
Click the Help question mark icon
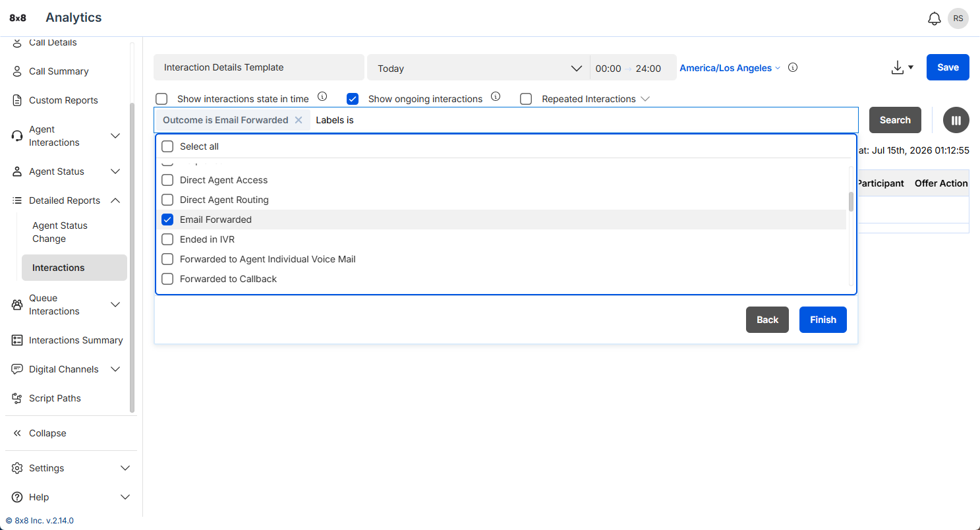(x=17, y=497)
